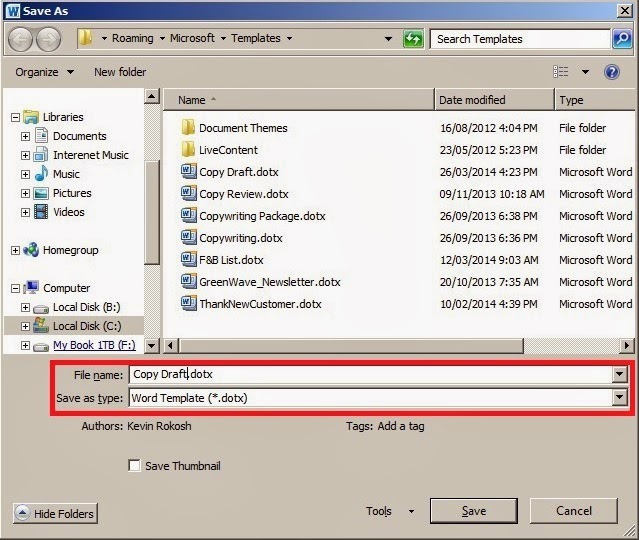
Task: Click the horizontal scrollbar thumb in file list
Action: [352, 346]
